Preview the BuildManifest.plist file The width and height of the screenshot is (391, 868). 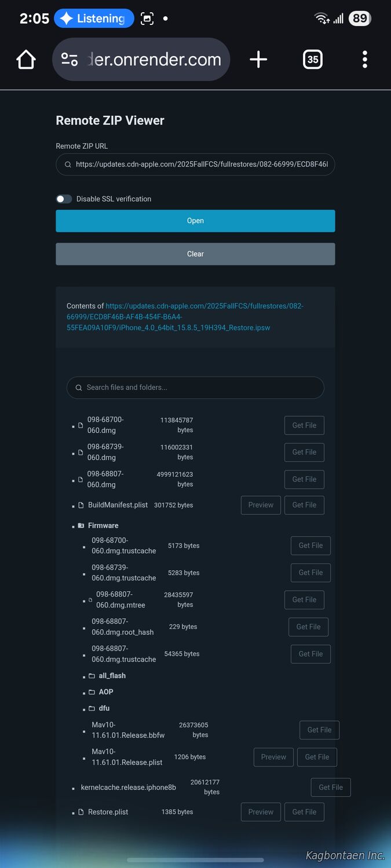(261, 505)
